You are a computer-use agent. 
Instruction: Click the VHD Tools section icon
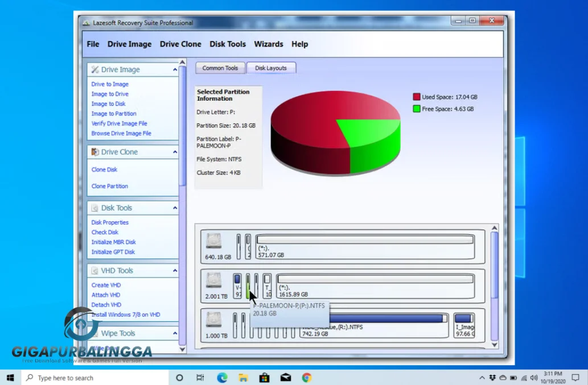tap(95, 270)
